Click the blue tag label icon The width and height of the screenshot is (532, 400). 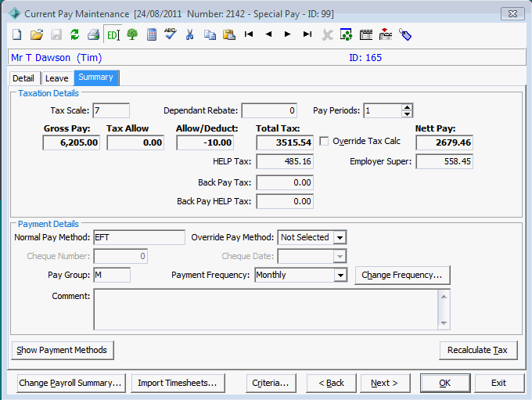click(x=405, y=34)
